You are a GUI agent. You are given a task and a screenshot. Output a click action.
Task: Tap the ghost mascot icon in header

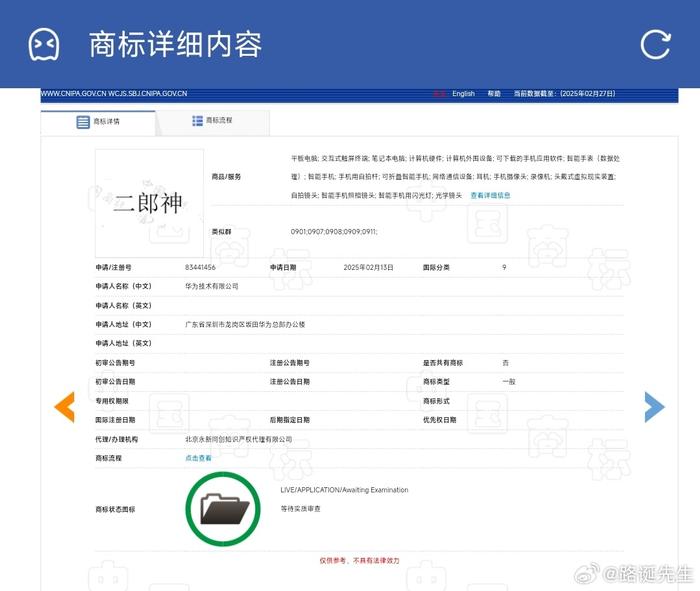(x=44, y=44)
